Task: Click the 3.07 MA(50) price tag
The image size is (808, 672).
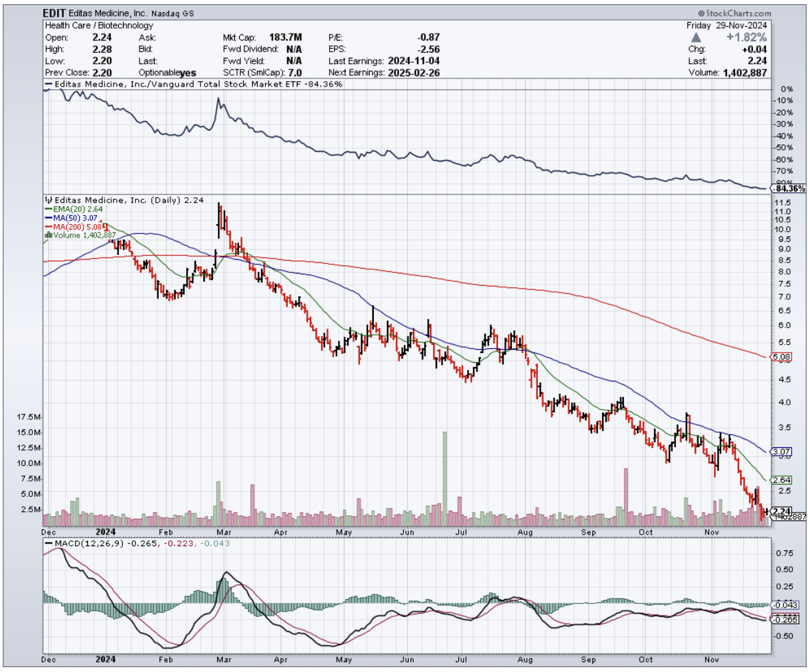Action: coord(781,452)
